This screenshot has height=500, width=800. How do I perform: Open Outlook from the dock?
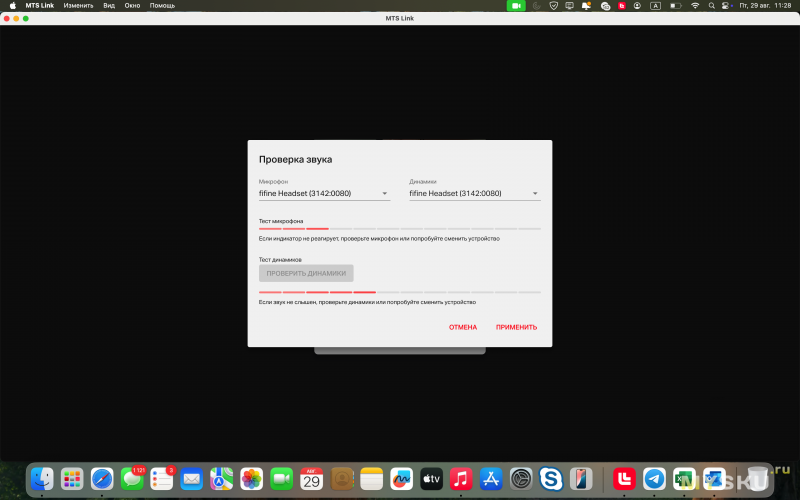[x=714, y=479]
